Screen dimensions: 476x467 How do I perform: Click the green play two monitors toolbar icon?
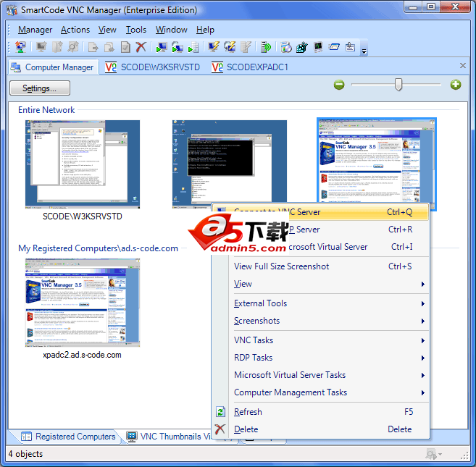(177, 47)
